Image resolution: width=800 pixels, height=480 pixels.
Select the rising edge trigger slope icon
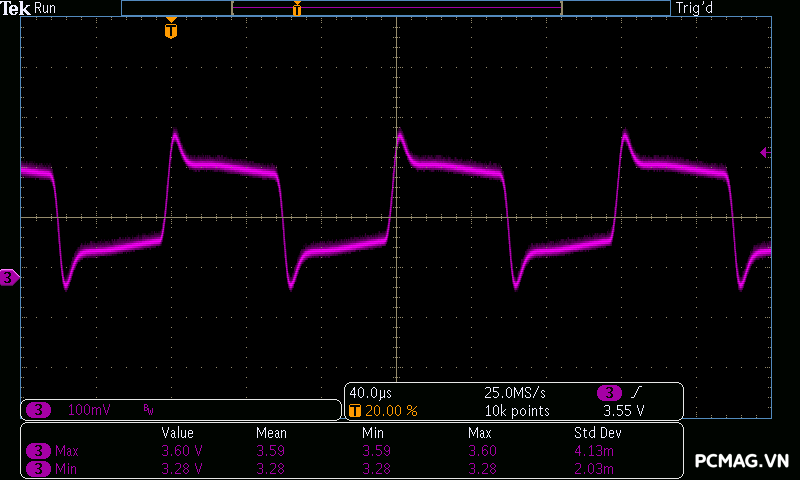[636, 392]
